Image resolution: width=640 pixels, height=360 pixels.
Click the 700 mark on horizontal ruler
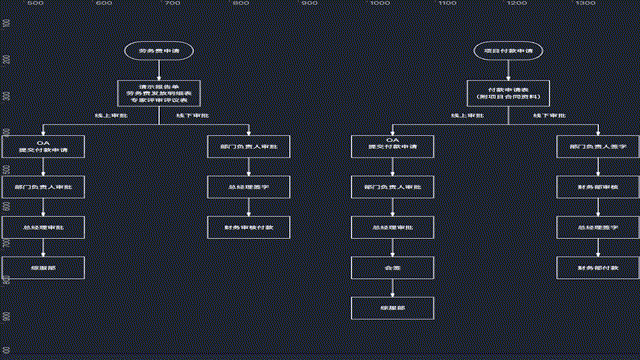click(x=173, y=3)
